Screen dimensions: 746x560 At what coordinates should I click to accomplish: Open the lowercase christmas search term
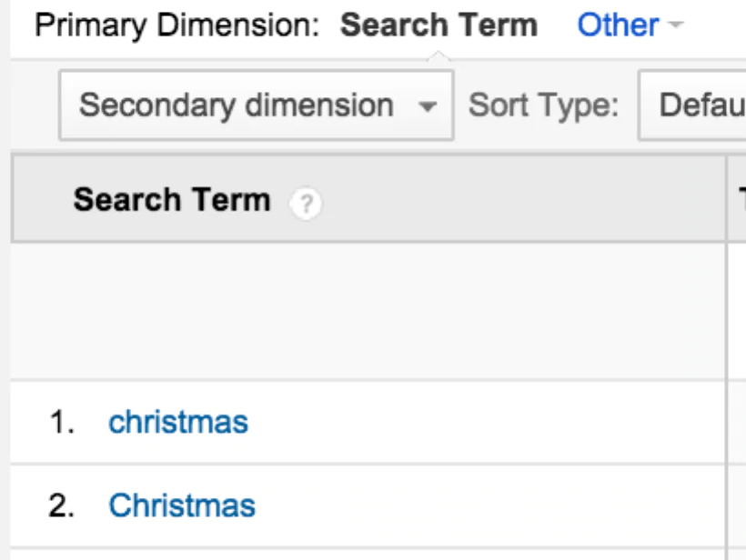(178, 422)
